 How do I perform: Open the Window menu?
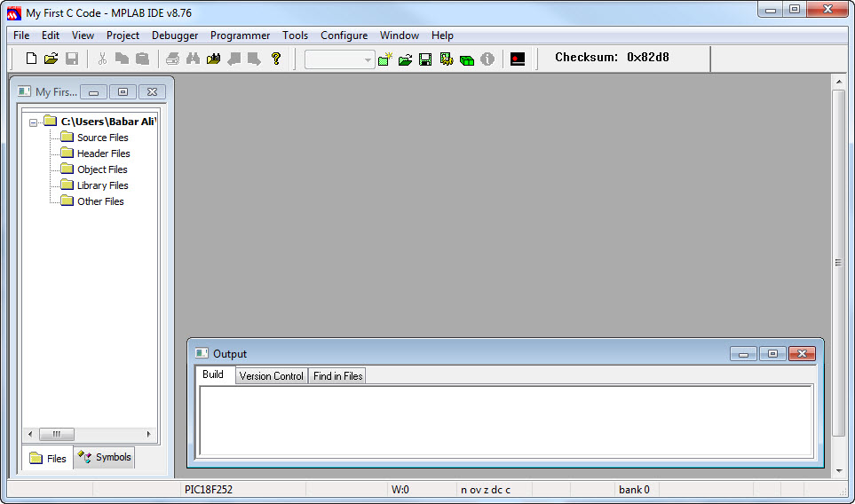coord(400,35)
